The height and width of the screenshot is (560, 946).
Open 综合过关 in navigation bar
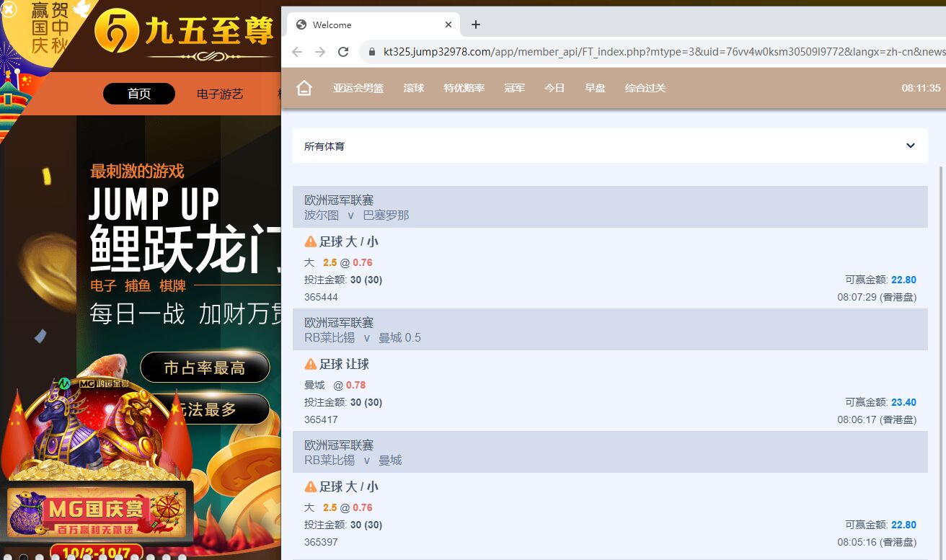[645, 88]
